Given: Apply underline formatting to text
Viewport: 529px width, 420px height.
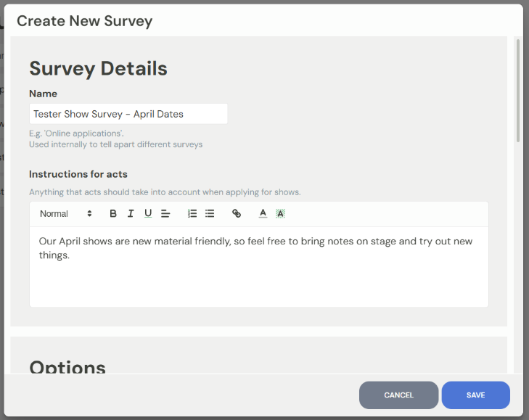Looking at the screenshot, I should (x=148, y=213).
